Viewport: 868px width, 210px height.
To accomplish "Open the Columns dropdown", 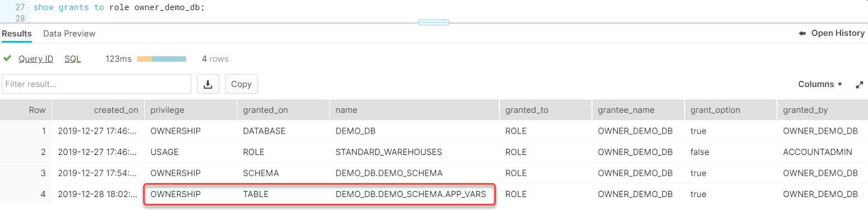I will (x=820, y=84).
